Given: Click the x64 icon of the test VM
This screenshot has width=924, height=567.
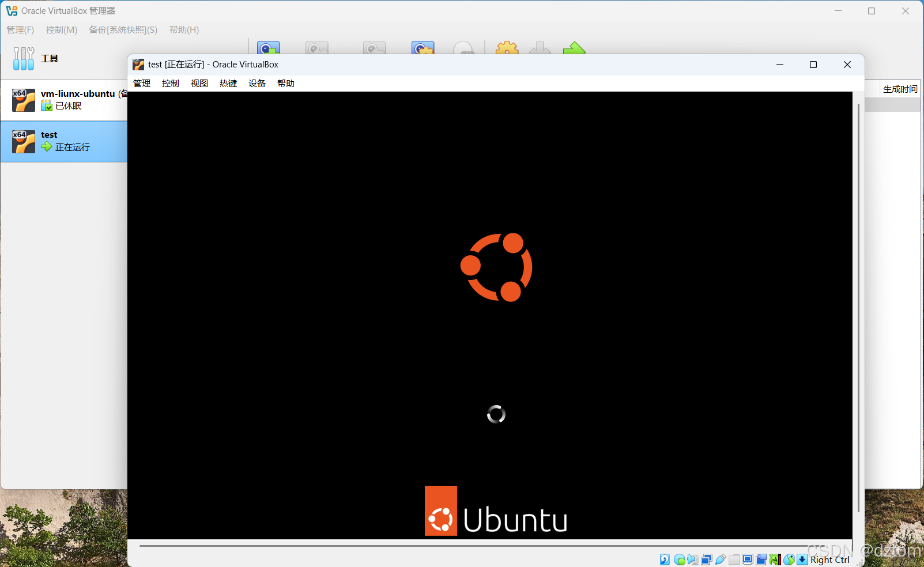Looking at the screenshot, I should (x=24, y=141).
